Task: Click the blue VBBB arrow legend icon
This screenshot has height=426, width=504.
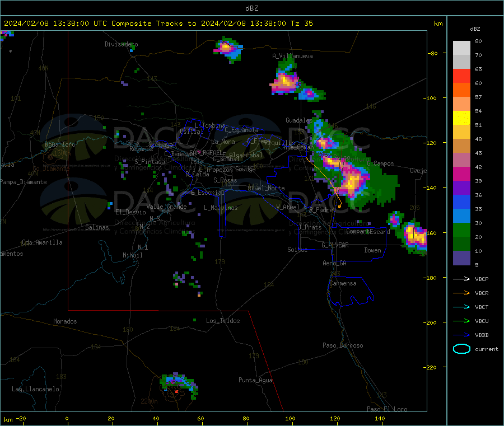Action: tap(461, 335)
